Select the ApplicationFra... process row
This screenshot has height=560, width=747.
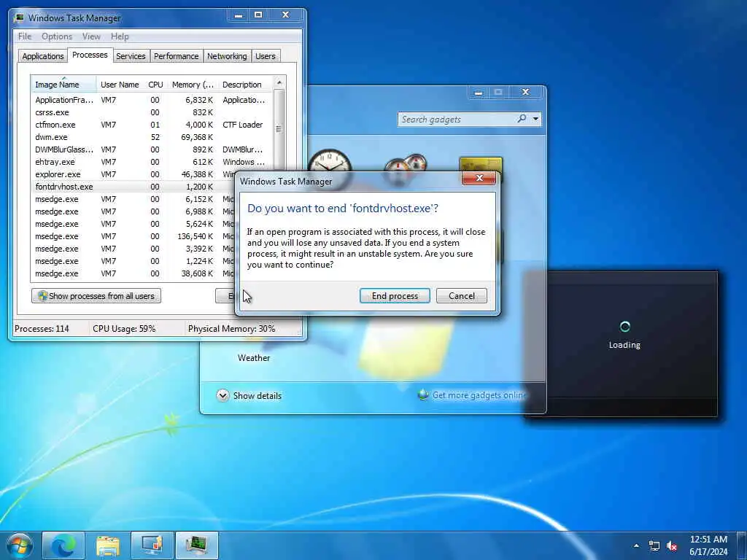(x=152, y=100)
